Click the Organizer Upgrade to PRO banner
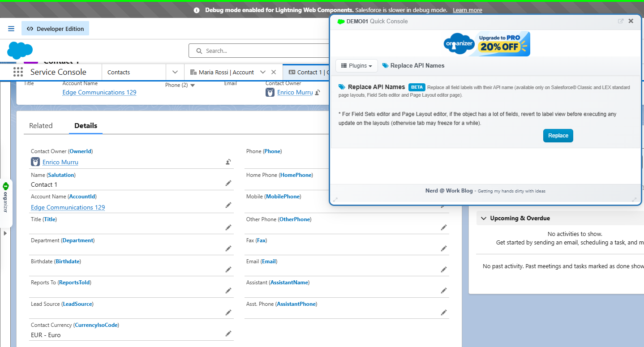The width and height of the screenshot is (644, 347). [487, 44]
